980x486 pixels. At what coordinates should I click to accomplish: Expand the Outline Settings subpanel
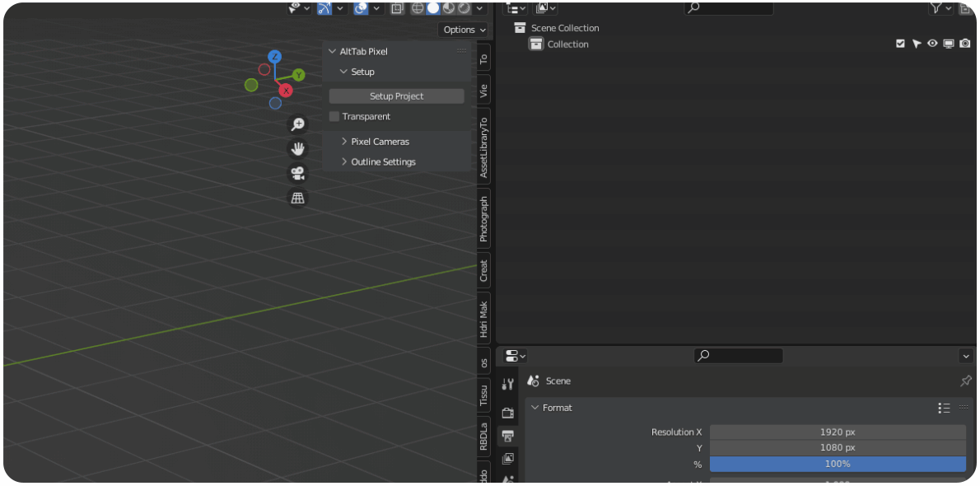point(344,161)
